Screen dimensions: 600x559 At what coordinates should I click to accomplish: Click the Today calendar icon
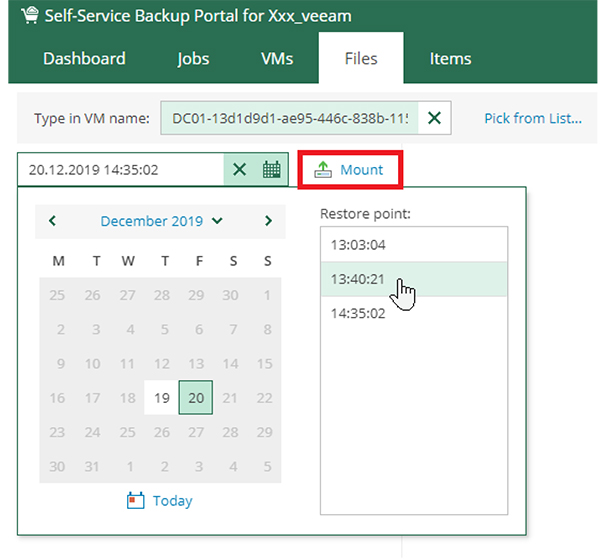coord(136,501)
